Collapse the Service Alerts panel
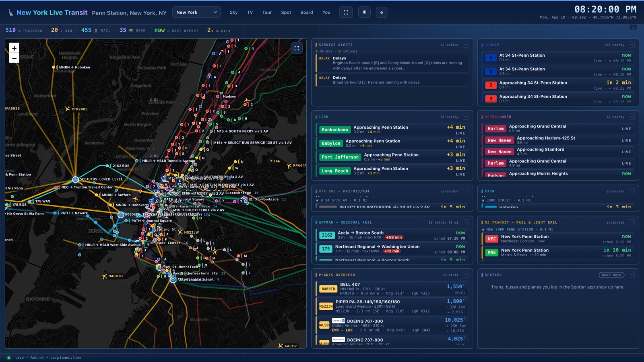This screenshot has height=362, width=644. tap(466, 45)
